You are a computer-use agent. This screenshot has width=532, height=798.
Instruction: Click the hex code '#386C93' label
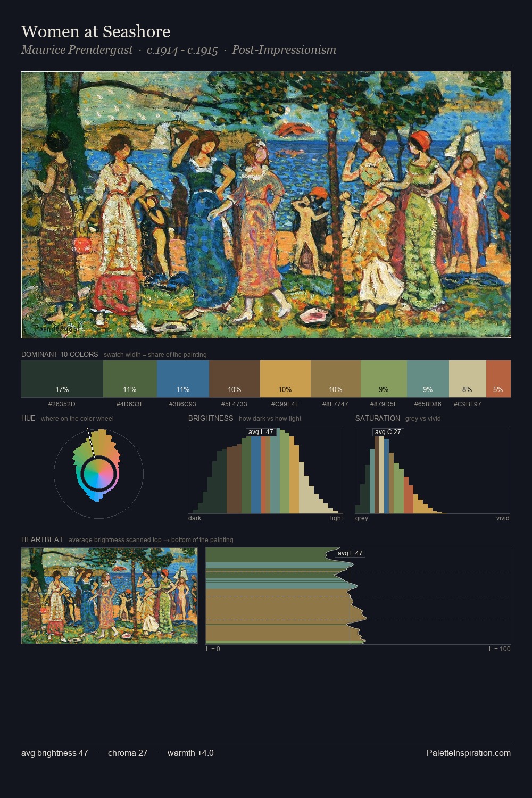point(182,404)
